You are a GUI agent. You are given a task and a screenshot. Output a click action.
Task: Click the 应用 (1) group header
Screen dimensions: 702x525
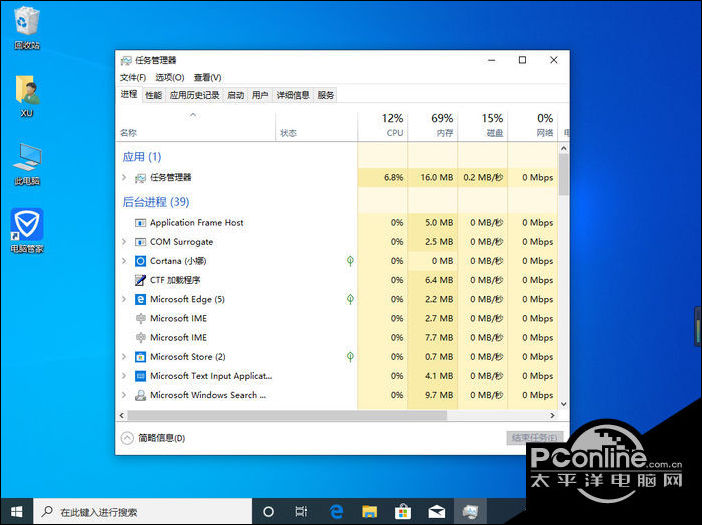pos(141,157)
